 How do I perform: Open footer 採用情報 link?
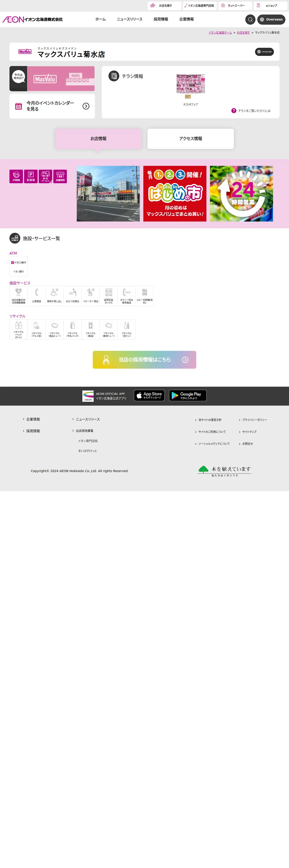(33, 431)
